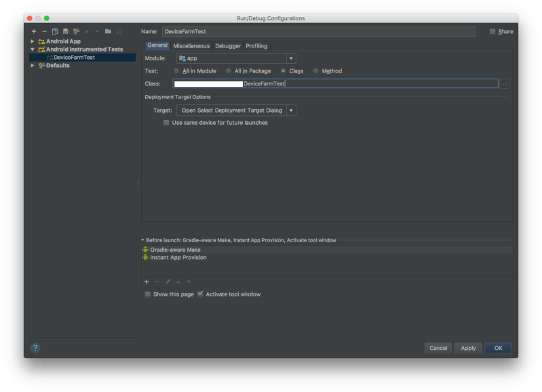
Task: Collapse Before launch section
Action: pos(142,240)
